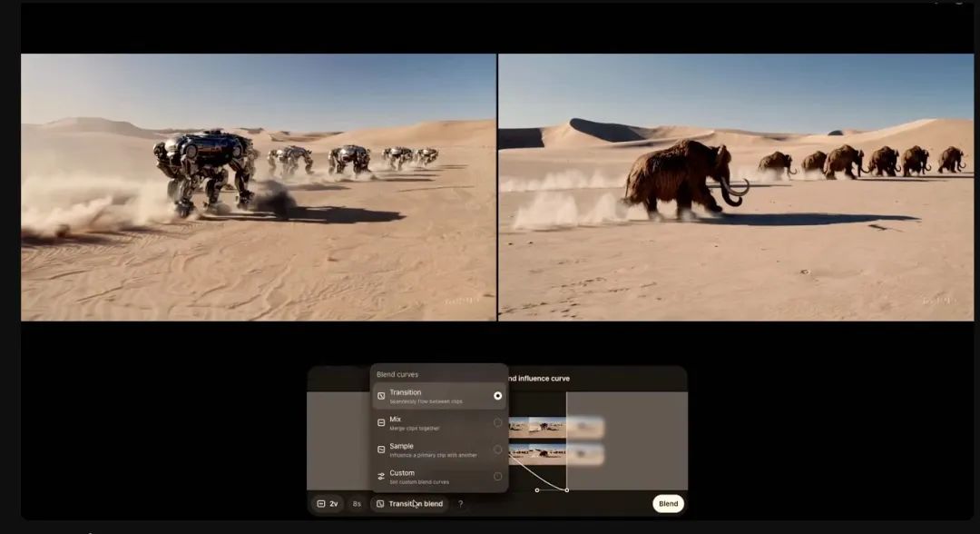Click the left control point on the curve
Viewport: 980px width, 534px height.
pyautogui.click(x=537, y=490)
